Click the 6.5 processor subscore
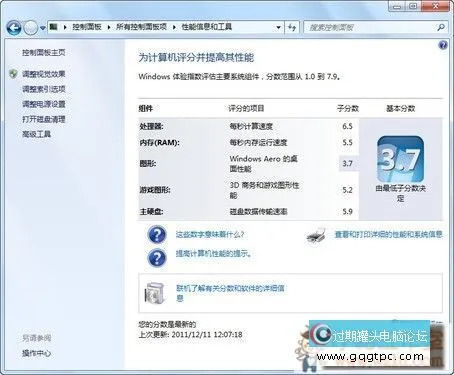The width and height of the screenshot is (454, 375). tap(347, 126)
